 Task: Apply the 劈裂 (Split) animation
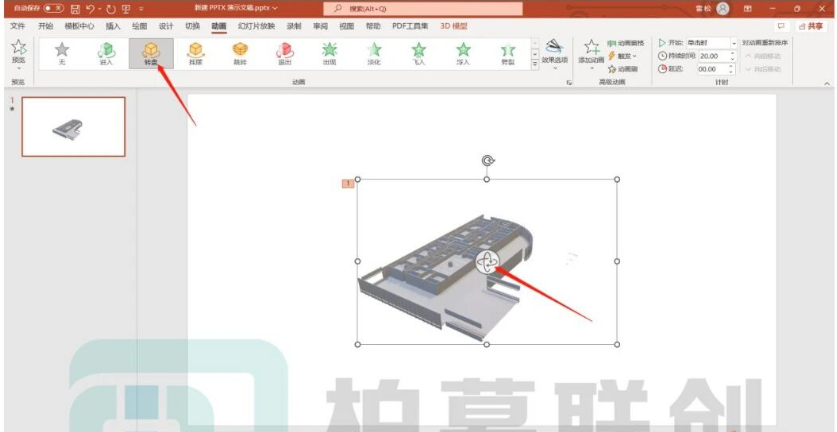tap(508, 53)
